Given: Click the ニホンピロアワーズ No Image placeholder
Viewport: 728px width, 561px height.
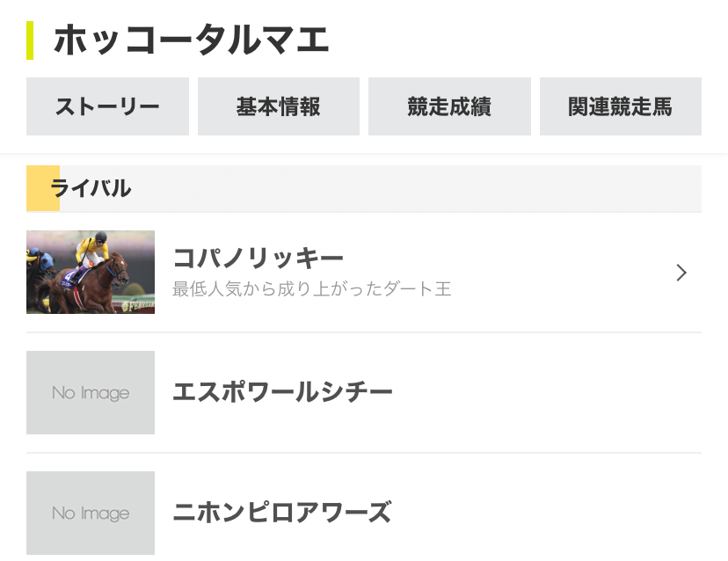Looking at the screenshot, I should 91,513.
